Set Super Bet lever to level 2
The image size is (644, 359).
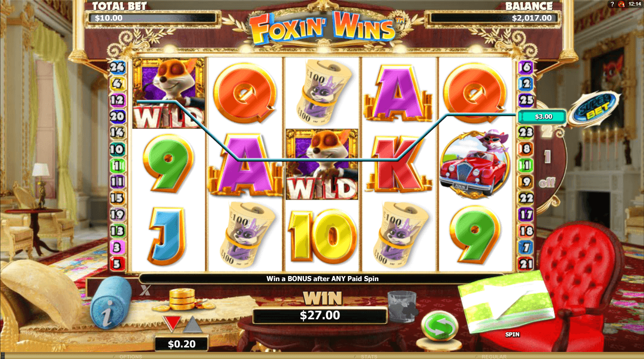(x=545, y=132)
